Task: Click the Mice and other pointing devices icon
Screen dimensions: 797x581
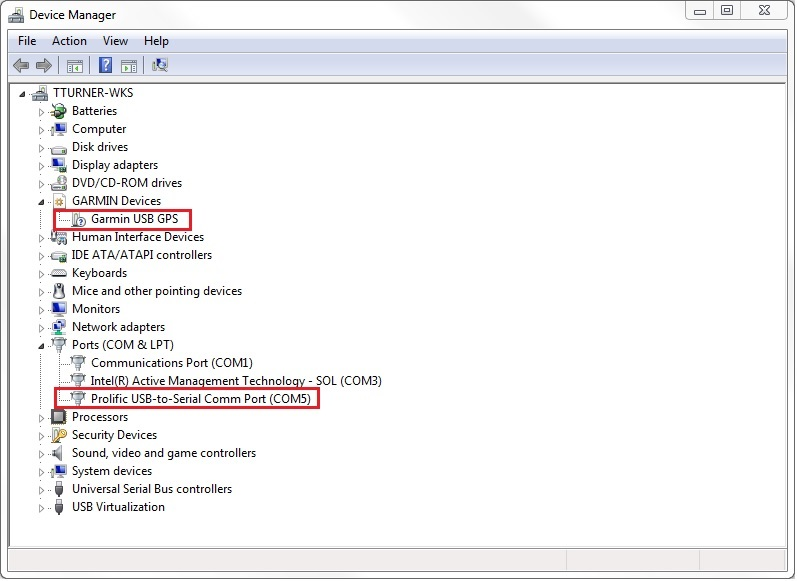Action: coord(59,291)
